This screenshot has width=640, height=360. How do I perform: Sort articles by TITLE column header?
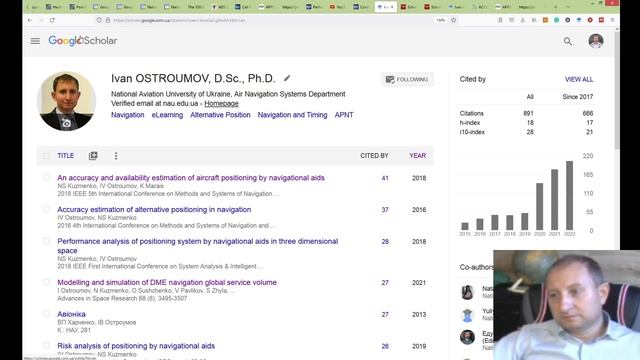click(x=65, y=156)
